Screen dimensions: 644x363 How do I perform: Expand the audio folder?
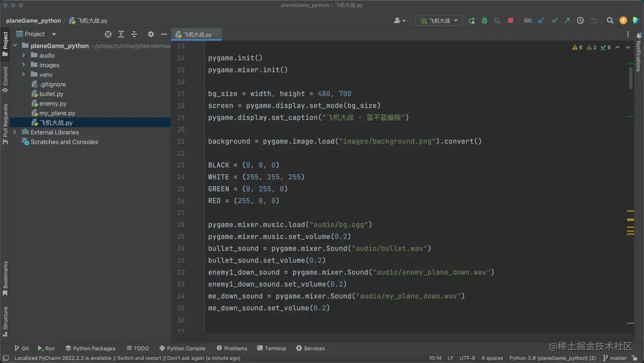click(x=23, y=55)
